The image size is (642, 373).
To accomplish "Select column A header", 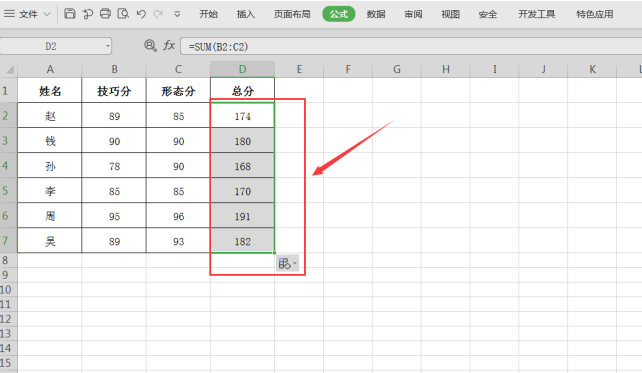I will (x=50, y=69).
